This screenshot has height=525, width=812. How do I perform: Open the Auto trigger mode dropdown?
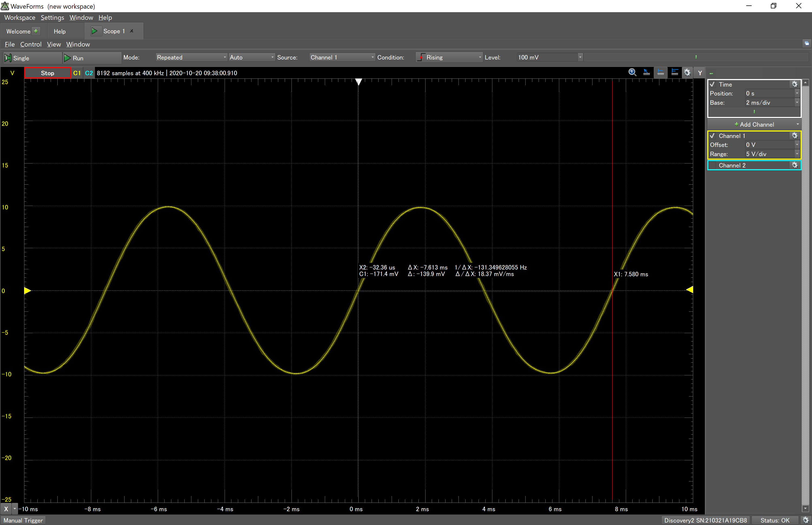[x=251, y=57]
